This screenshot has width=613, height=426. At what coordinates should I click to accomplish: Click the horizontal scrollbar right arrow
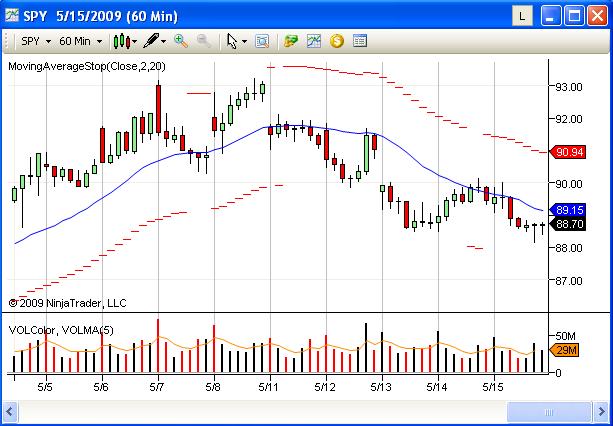[601, 412]
